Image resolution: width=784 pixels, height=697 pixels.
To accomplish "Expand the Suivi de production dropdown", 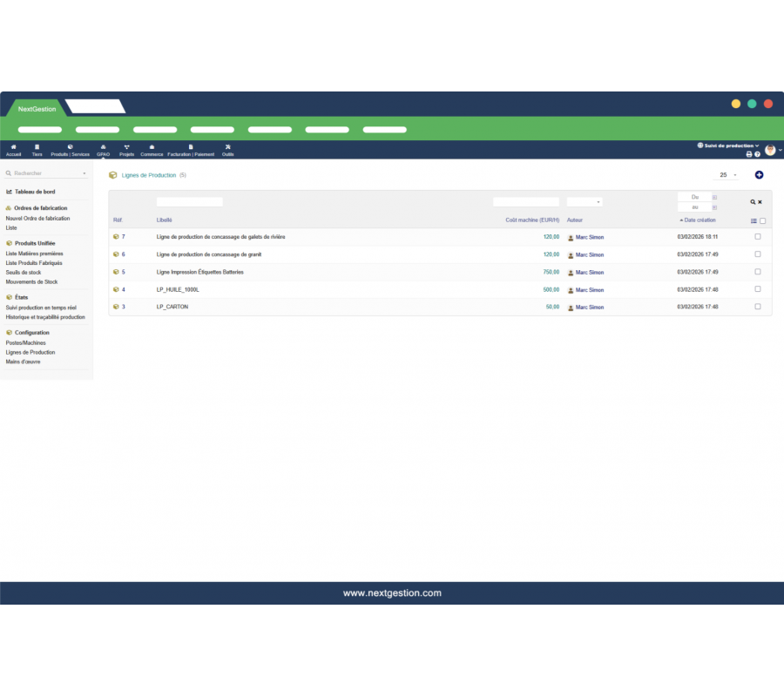I will point(728,145).
